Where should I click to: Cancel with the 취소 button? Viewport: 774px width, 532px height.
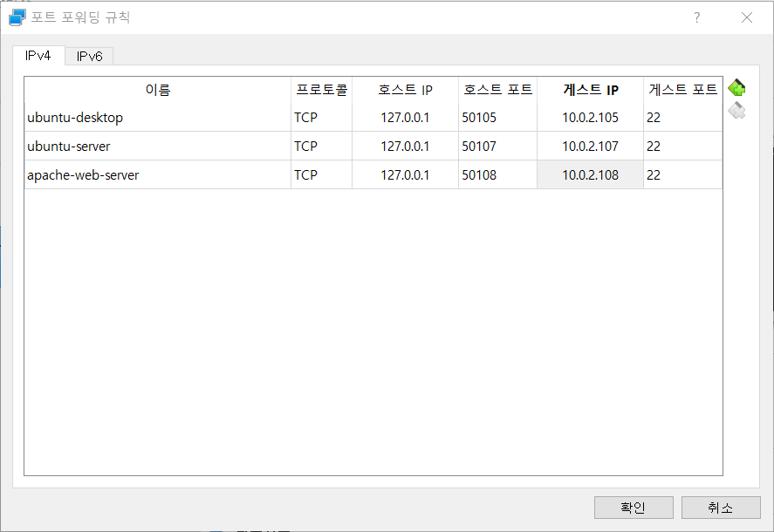(x=721, y=508)
